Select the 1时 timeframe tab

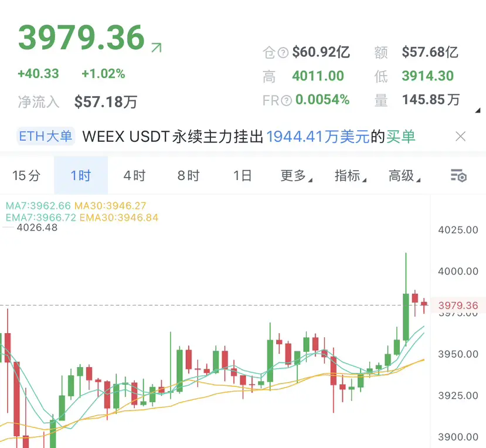click(81, 175)
